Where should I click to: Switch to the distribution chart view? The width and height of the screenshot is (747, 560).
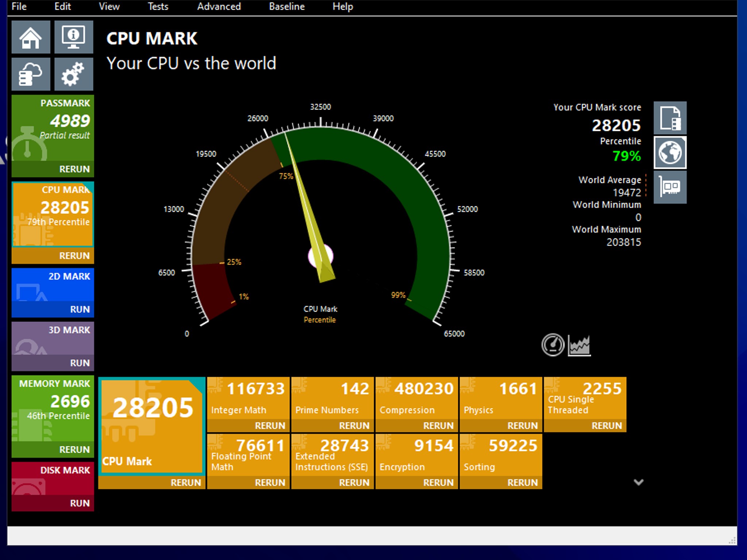(579, 345)
